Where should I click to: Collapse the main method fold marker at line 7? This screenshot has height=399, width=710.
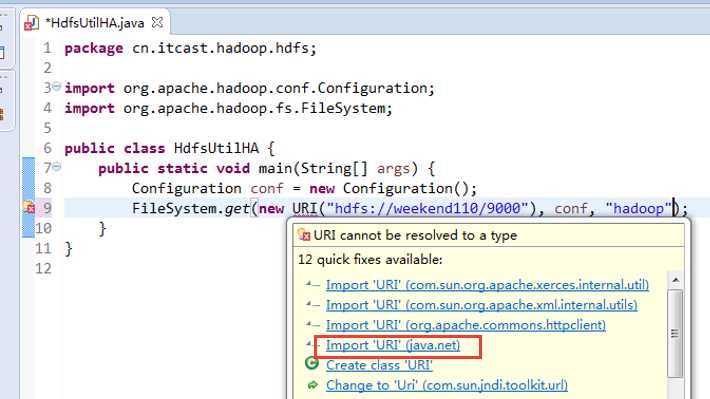tap(56, 167)
